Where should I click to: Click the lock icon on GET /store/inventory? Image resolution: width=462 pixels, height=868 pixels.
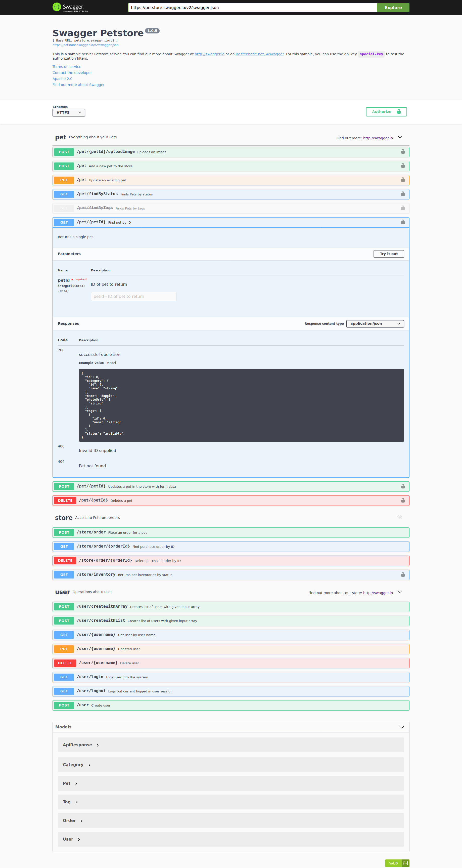click(403, 574)
